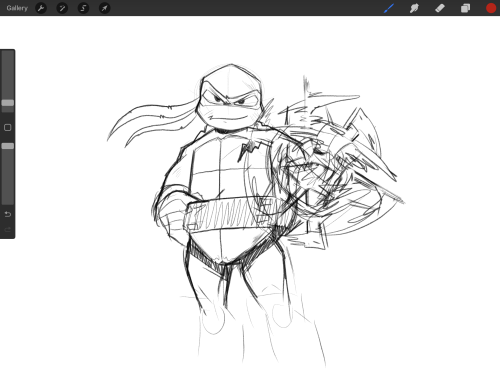Open the Gallery view
Image resolution: width=500 pixels, height=375 pixels.
click(x=17, y=8)
